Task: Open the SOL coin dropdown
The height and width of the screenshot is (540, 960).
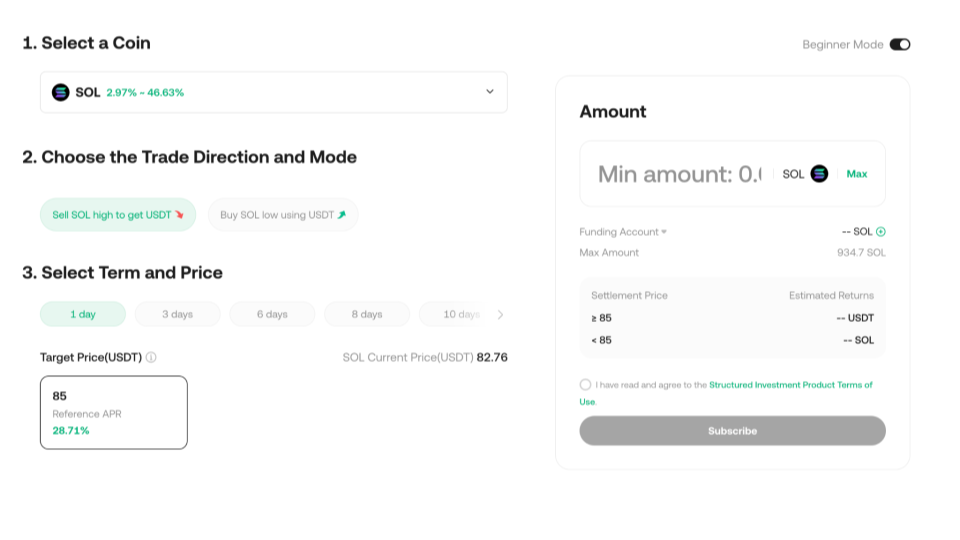Action: click(273, 92)
